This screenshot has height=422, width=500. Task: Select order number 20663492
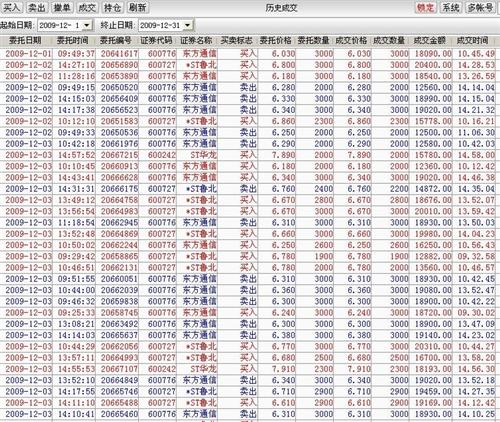point(119,324)
